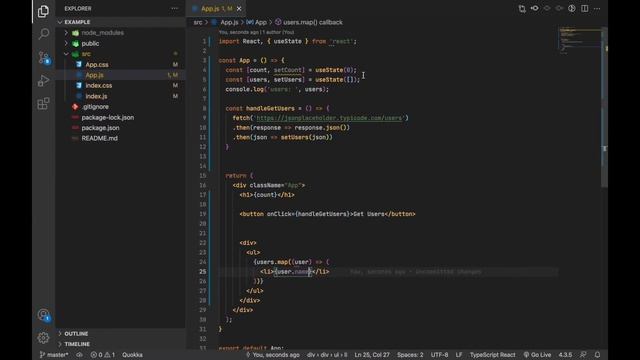Click the code minimap preview
This screenshot has height=360, width=640.
click(579, 41)
